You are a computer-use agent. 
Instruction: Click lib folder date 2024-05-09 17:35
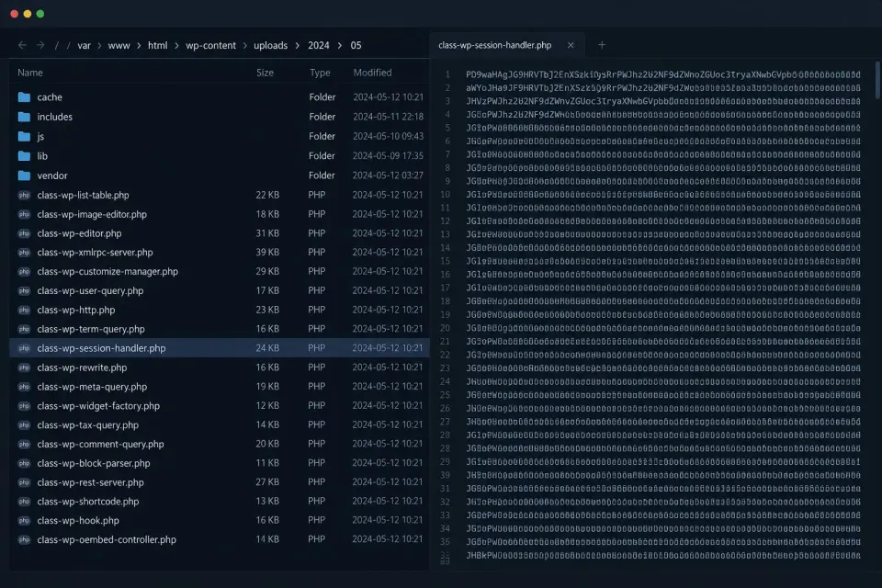[388, 156]
